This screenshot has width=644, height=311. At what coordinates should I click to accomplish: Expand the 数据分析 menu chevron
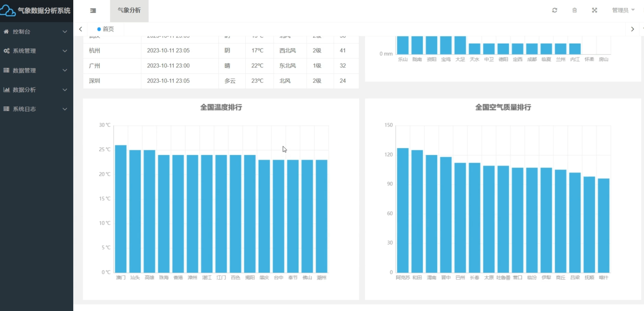(65, 90)
